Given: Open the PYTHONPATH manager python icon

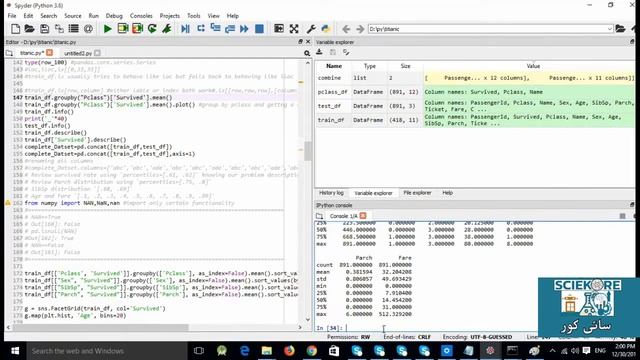Looking at the screenshot, I should tap(326, 29).
